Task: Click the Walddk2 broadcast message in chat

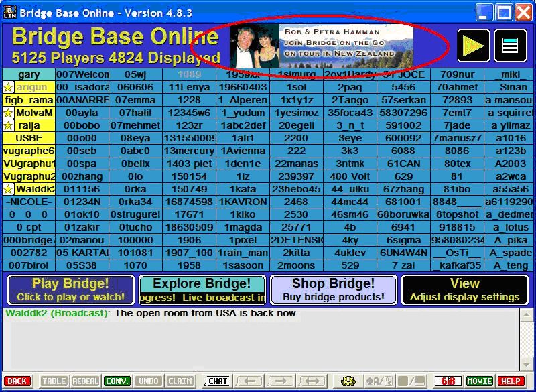Action: tap(151, 313)
